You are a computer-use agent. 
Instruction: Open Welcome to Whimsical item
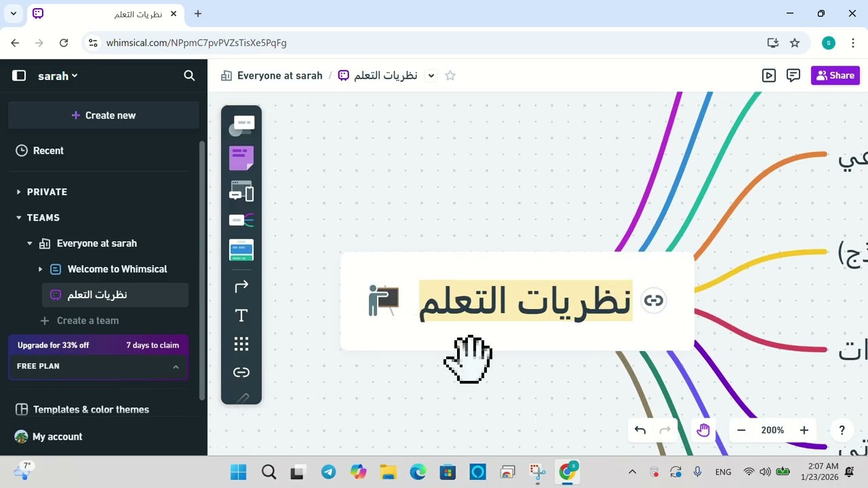pyautogui.click(x=117, y=269)
